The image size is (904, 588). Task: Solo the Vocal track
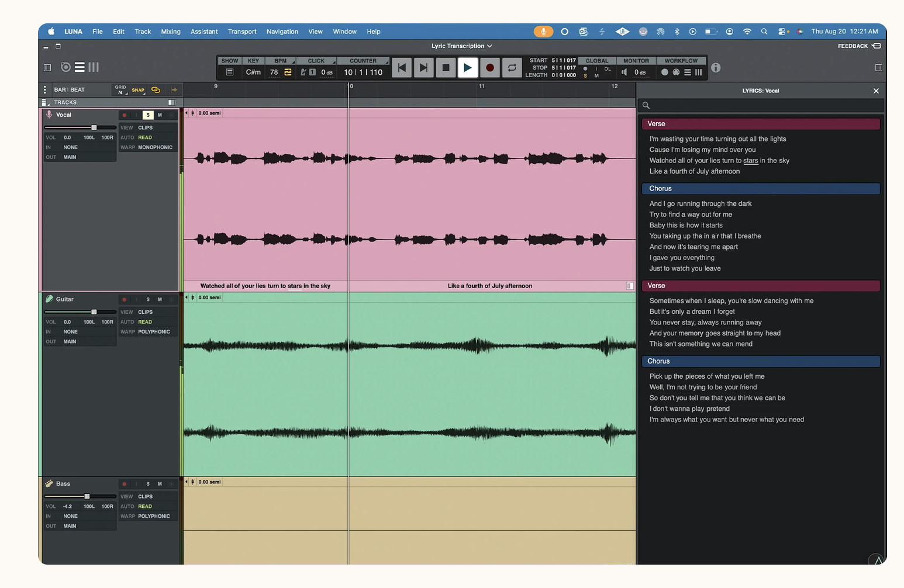148,115
